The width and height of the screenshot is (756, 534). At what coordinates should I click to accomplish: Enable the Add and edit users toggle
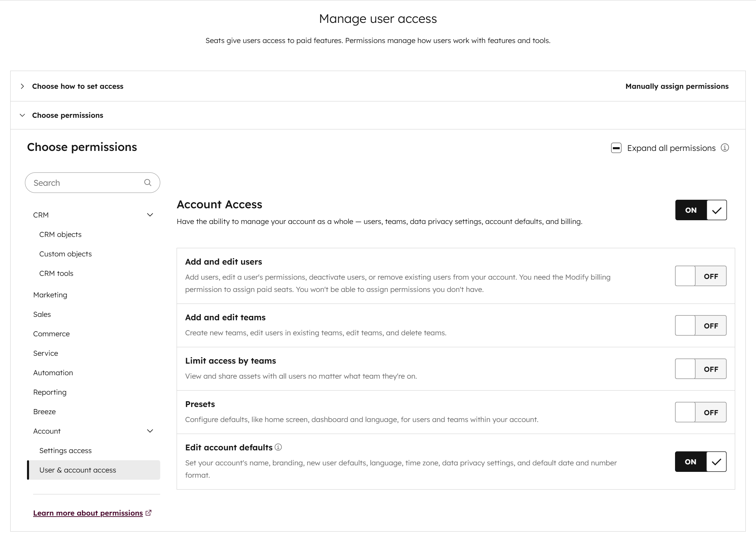pos(700,276)
